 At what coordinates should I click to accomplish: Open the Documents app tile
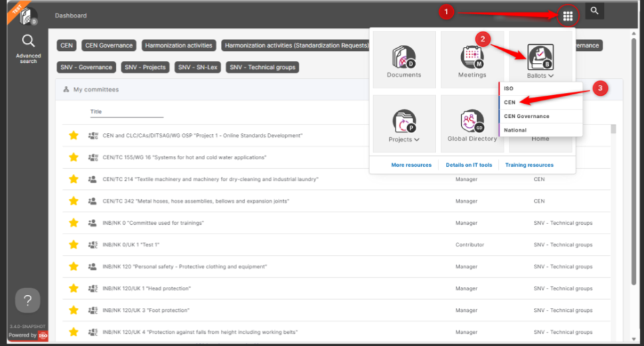404,60
